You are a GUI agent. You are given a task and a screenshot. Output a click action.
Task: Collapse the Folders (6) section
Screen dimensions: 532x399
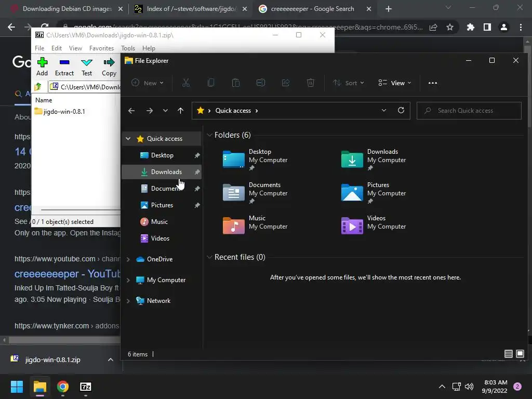pyautogui.click(x=210, y=135)
